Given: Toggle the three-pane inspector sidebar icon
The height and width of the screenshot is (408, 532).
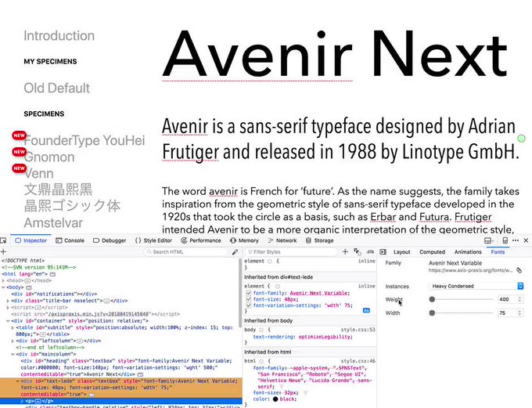Looking at the screenshot, I should [383, 251].
